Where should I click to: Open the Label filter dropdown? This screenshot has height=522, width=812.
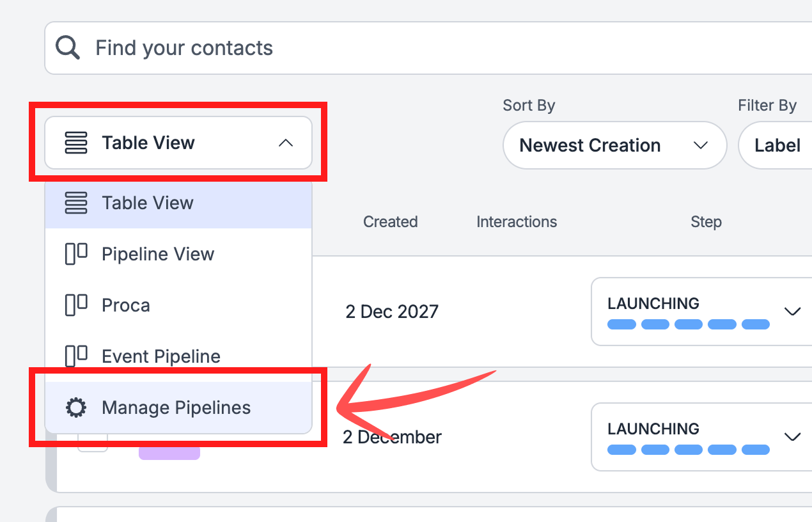[777, 145]
